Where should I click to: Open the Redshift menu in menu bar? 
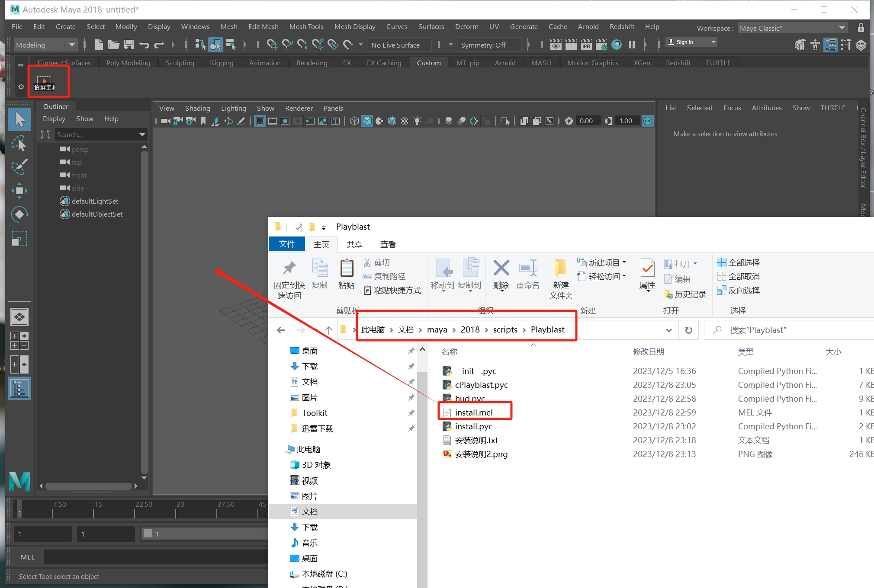(x=622, y=26)
